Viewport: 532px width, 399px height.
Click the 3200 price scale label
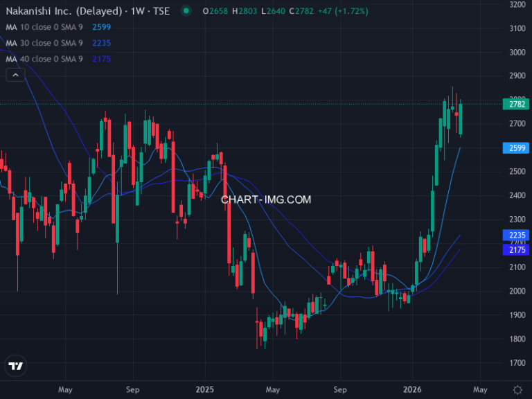(x=517, y=5)
